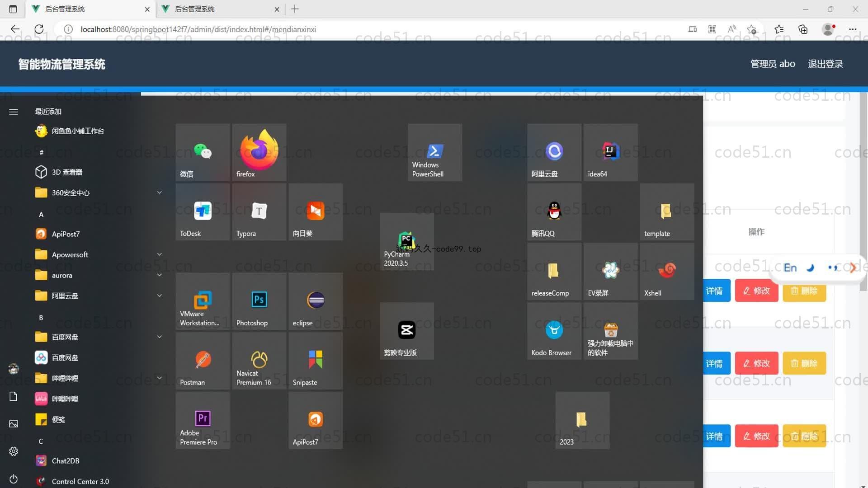This screenshot has width=868, height=488.
Task: Open the 2023 folder tile
Action: (x=582, y=421)
